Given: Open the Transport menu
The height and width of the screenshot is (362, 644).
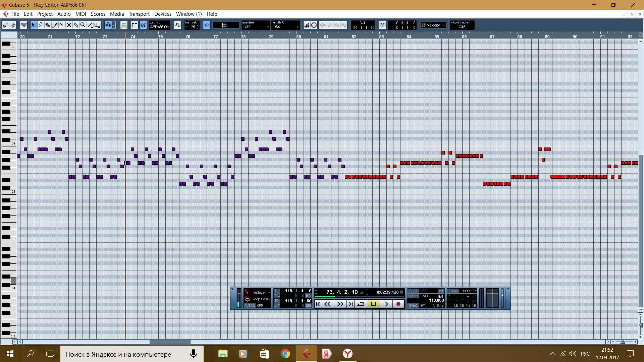Looking at the screenshot, I should [x=139, y=14].
